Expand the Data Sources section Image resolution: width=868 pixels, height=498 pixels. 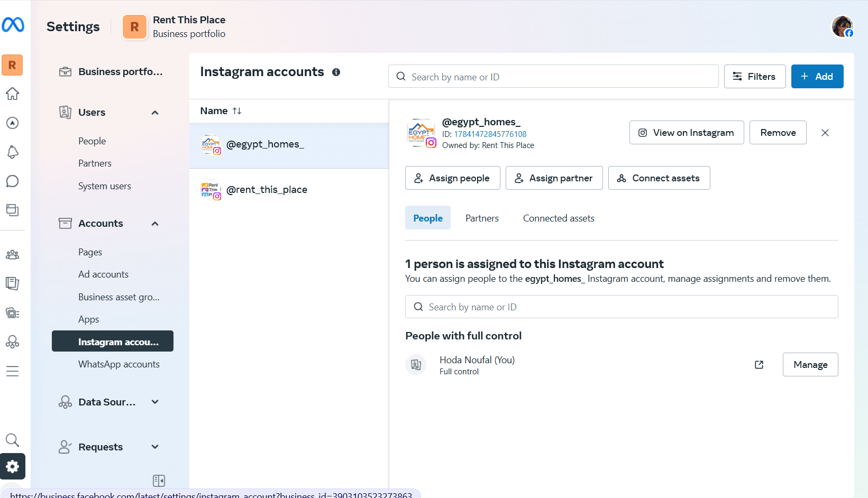tap(155, 402)
